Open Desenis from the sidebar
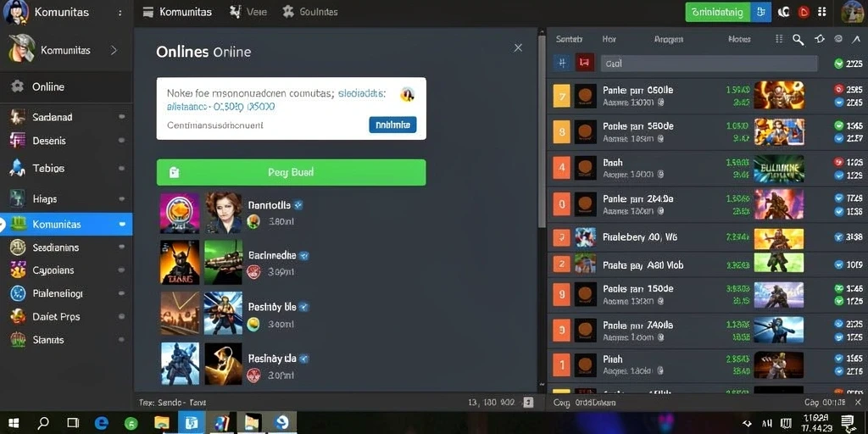The width and height of the screenshot is (868, 434). point(66,141)
